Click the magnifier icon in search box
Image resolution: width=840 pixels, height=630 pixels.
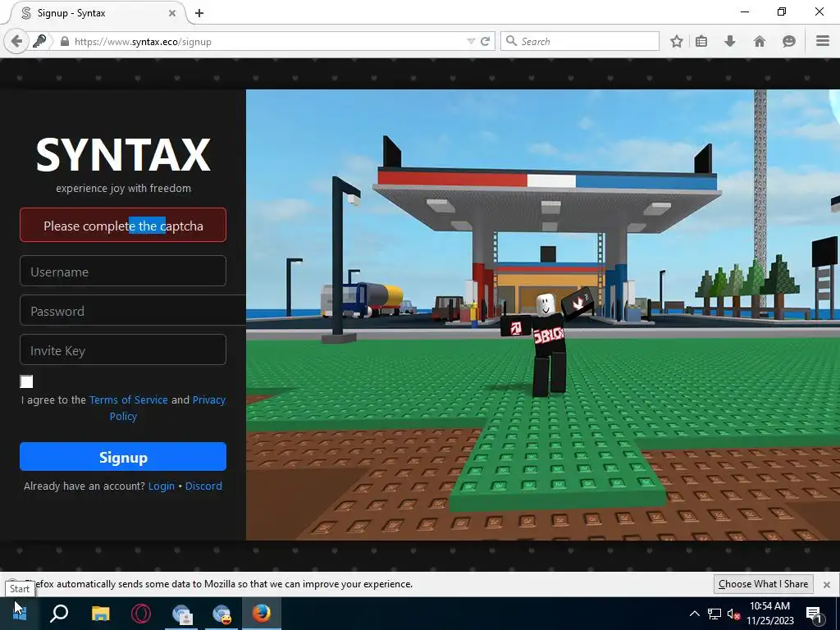(x=511, y=41)
